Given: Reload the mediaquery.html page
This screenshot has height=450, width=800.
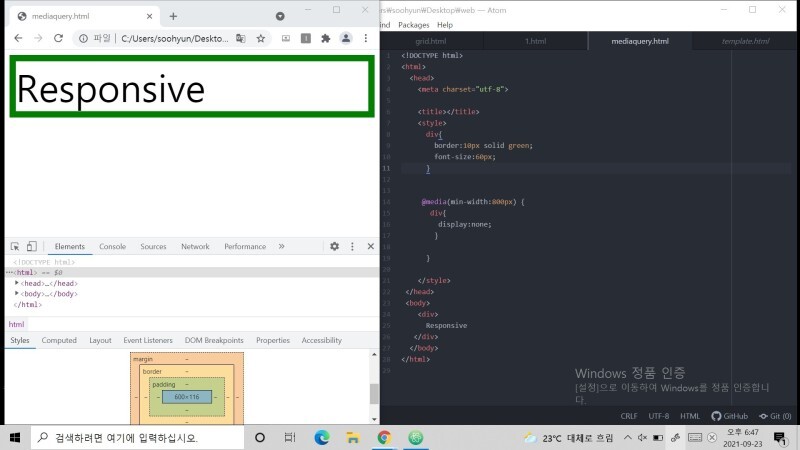Looking at the screenshot, I should (58, 38).
